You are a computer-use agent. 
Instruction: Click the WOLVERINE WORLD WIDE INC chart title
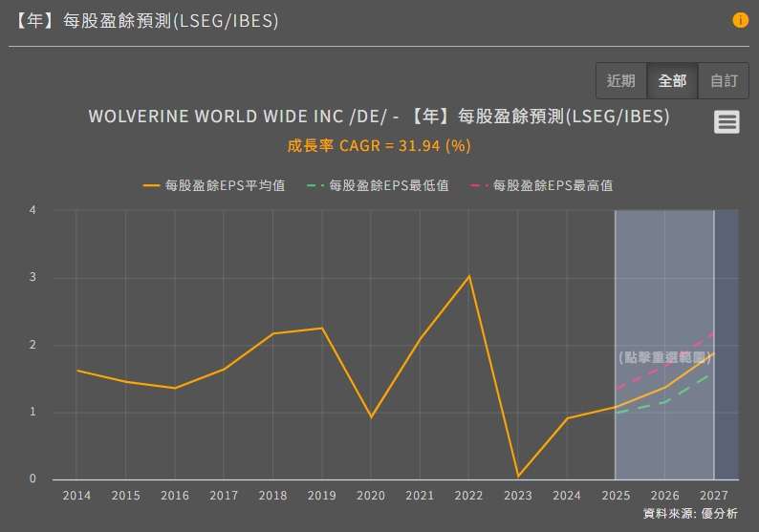pos(379,117)
